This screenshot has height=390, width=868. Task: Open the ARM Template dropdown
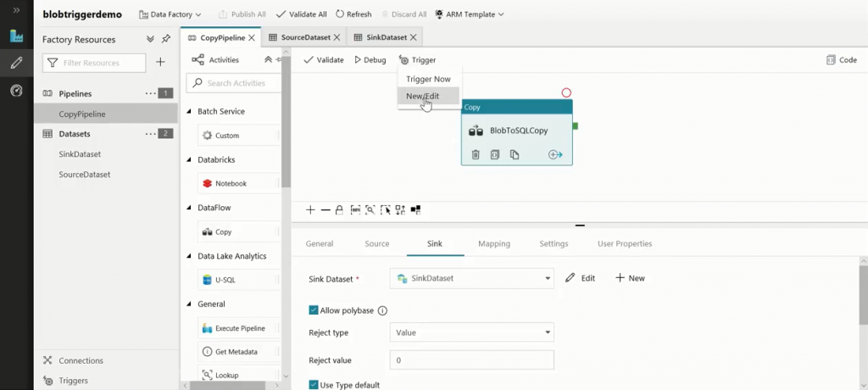pos(470,14)
